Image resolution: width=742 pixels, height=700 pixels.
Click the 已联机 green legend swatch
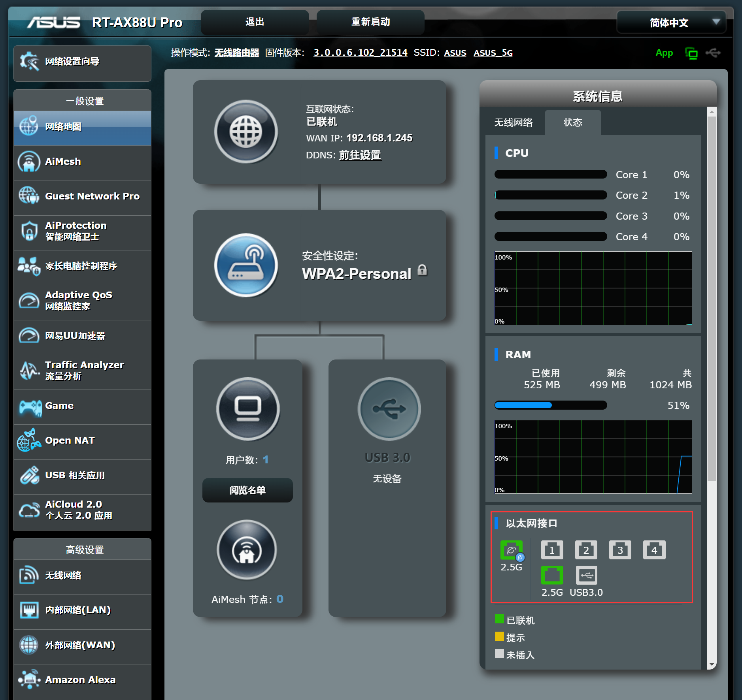(499, 619)
